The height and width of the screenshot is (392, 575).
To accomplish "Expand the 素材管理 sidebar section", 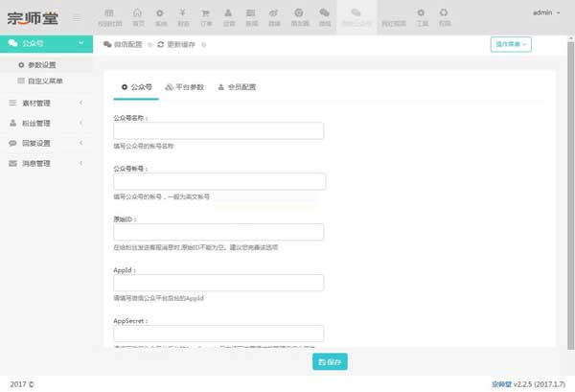I will click(44, 103).
